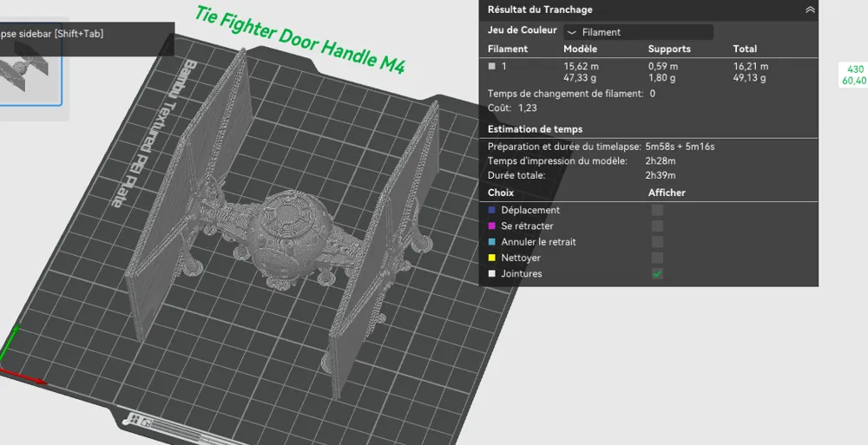Click the timelapse duration 5m58s + 5m16s
This screenshot has width=868, height=445.
680,147
